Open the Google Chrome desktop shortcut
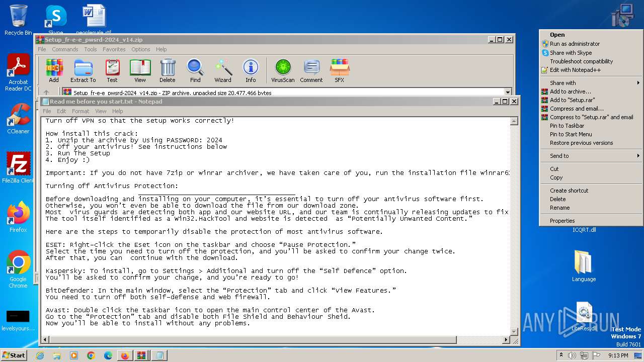This screenshot has width=644, height=362. (18, 269)
